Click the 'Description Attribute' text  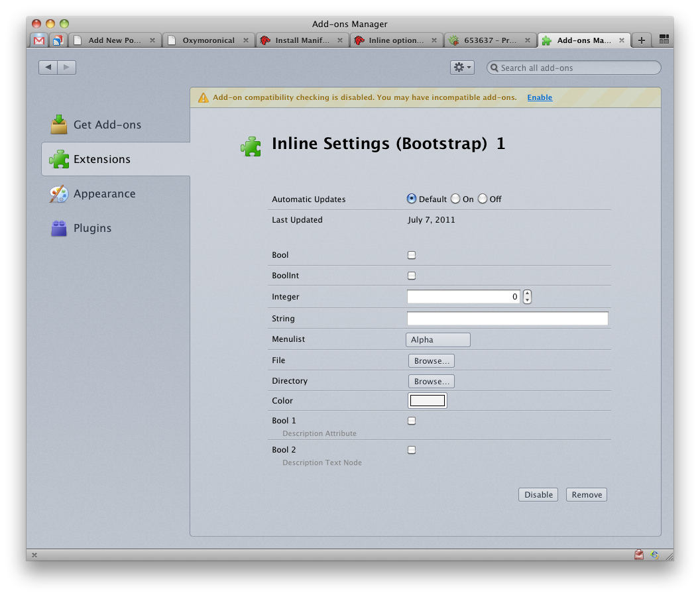(x=320, y=433)
